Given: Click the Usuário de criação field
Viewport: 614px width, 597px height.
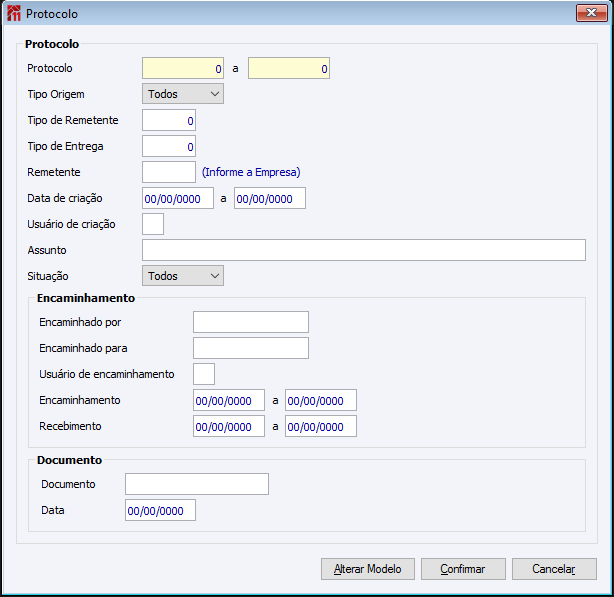Looking at the screenshot, I should point(153,224).
